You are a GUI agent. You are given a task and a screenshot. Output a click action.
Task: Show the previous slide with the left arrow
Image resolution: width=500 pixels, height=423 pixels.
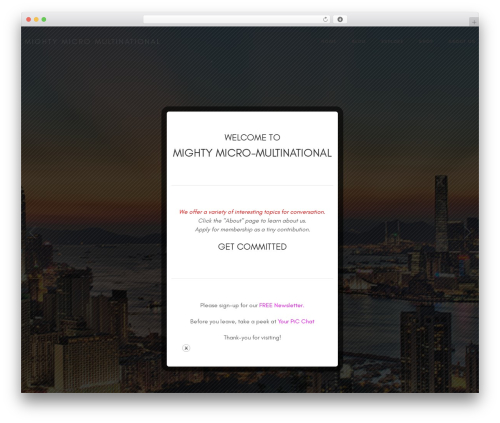[32, 232]
